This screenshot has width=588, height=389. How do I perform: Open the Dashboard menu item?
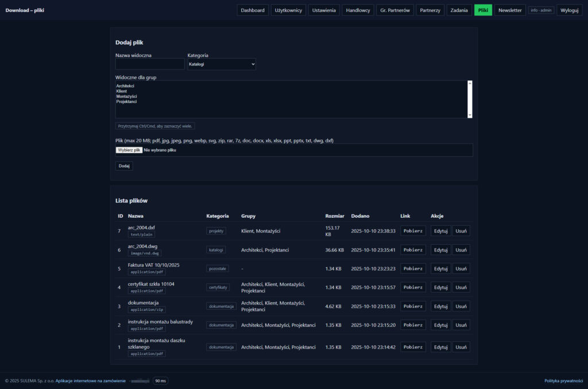point(253,10)
